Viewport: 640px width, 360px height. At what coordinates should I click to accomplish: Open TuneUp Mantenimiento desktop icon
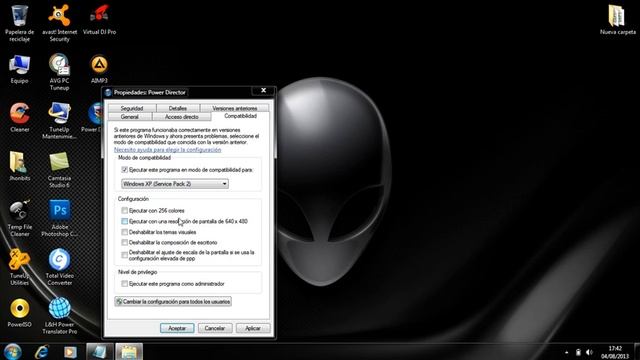[x=60, y=120]
